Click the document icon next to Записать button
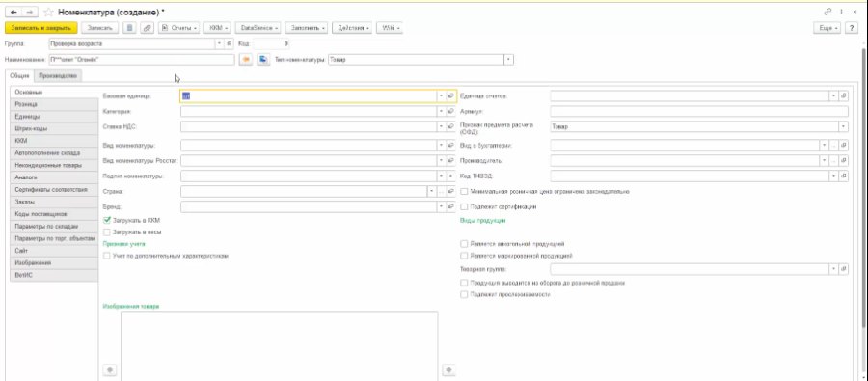This screenshot has height=381, width=868. click(x=129, y=28)
